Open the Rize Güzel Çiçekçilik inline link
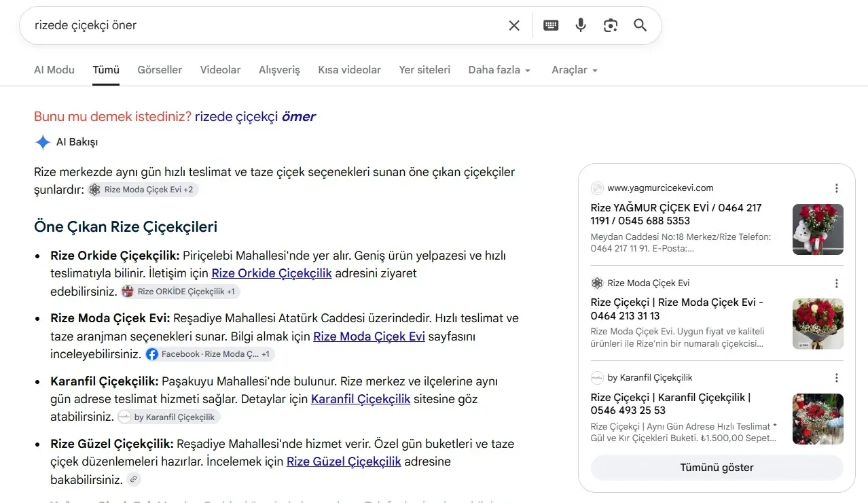Viewport: 868px width, 503px height. pyautogui.click(x=344, y=461)
